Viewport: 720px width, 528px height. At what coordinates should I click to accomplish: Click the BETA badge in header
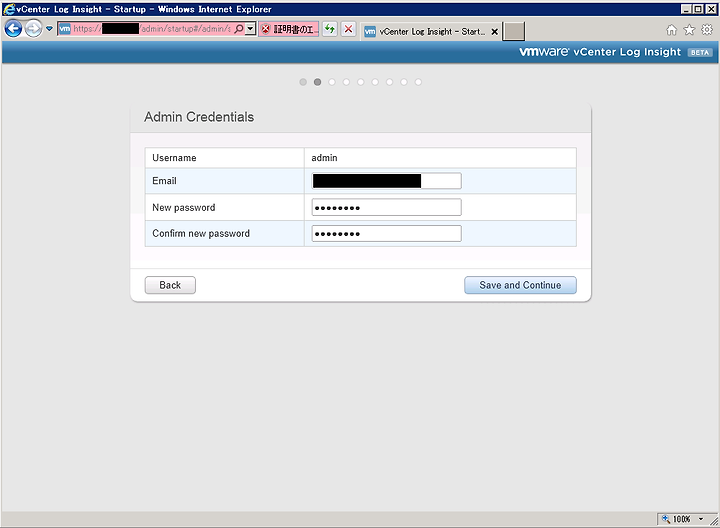700,52
